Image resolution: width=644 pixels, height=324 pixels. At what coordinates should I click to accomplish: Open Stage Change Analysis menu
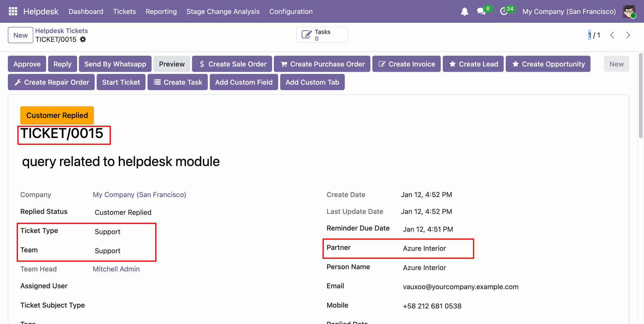(x=223, y=11)
